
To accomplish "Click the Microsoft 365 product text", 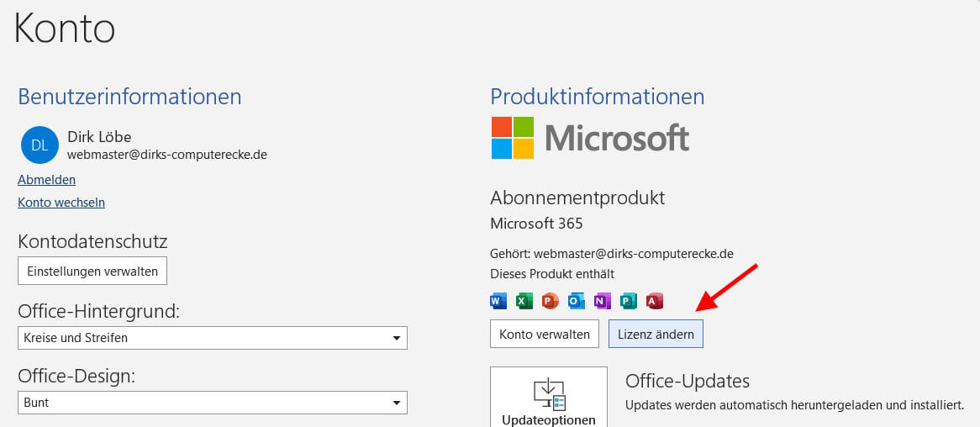I will pos(537,224).
